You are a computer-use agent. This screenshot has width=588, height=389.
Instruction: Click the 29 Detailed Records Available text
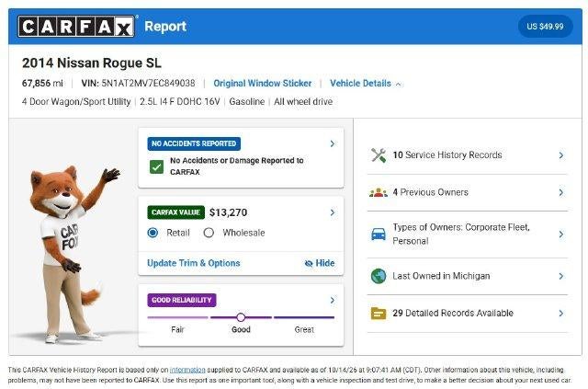tap(453, 314)
